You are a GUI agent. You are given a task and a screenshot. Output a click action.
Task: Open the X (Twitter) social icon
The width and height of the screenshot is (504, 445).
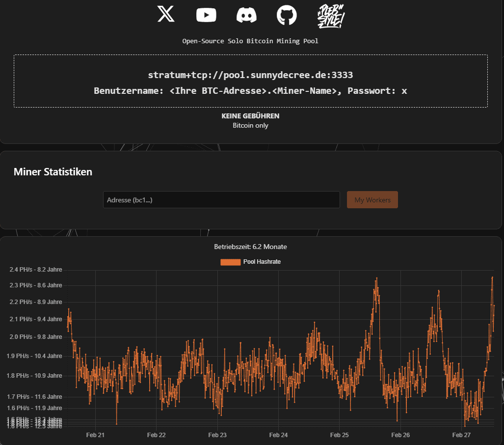[x=166, y=14]
